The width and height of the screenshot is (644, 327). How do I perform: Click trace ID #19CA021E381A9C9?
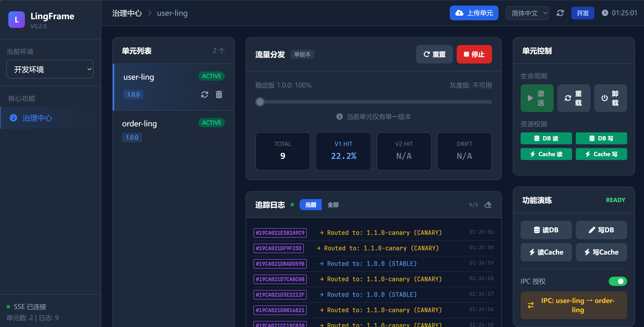point(280,233)
